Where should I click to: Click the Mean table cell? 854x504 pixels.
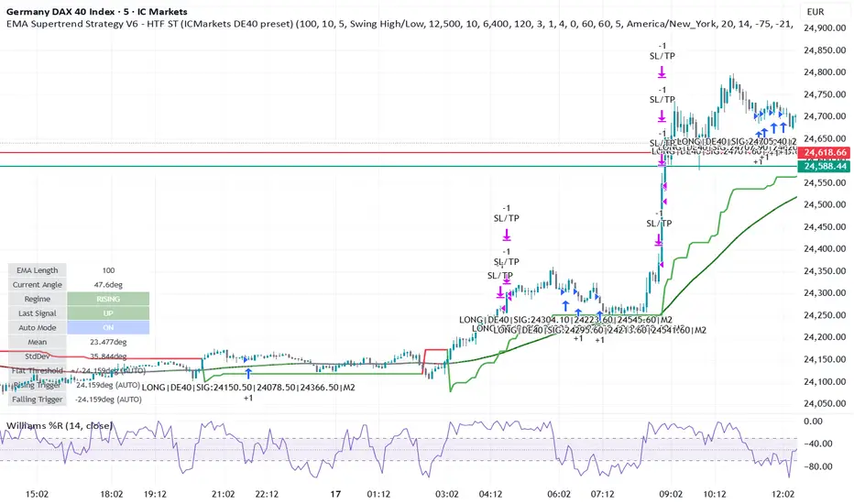37,342
